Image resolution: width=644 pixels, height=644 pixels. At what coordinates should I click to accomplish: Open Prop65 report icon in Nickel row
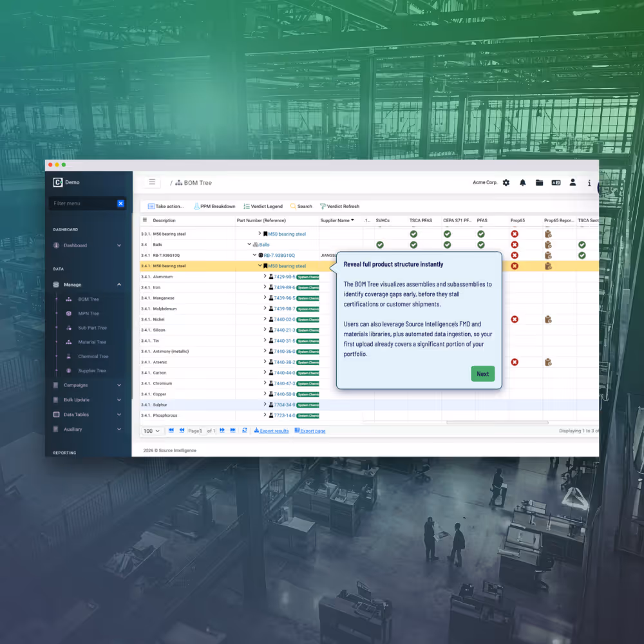pyautogui.click(x=548, y=319)
